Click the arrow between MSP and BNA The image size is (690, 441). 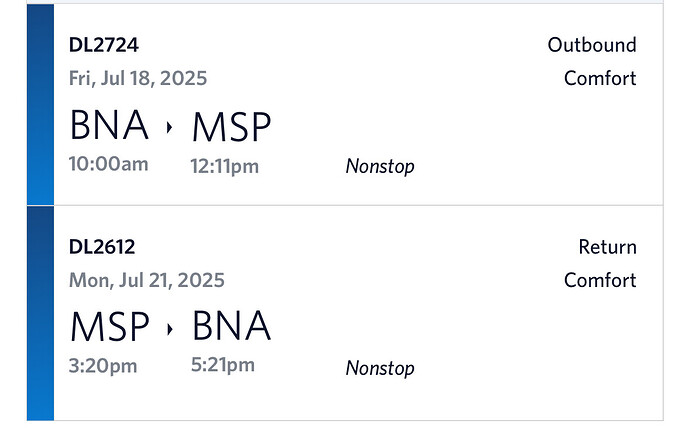[169, 329]
